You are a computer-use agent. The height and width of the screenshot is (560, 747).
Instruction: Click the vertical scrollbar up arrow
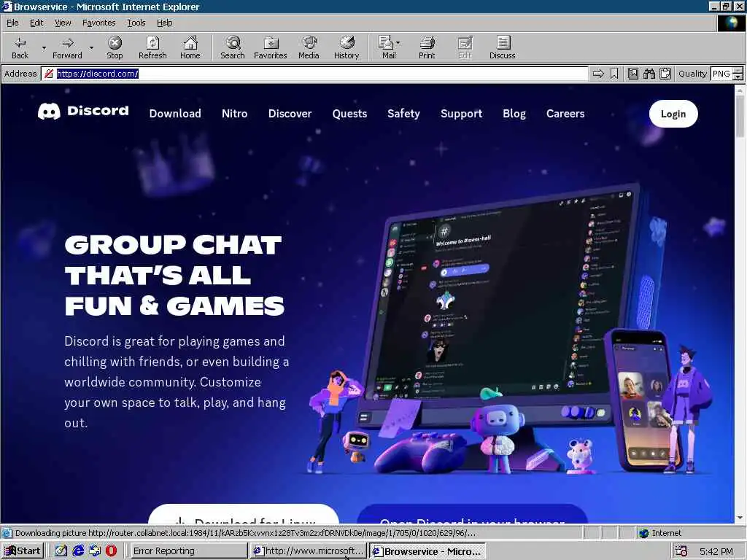tap(740, 90)
